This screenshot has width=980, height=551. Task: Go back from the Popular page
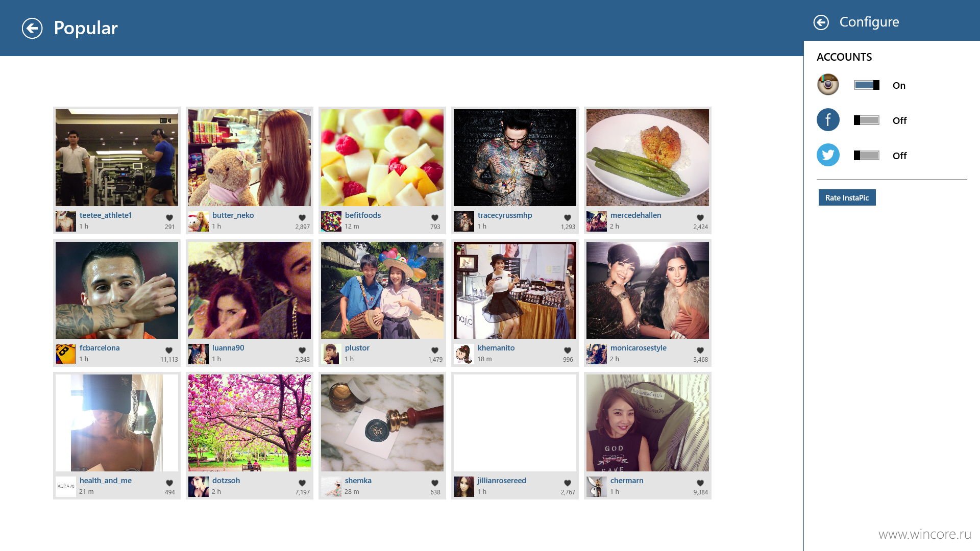[32, 28]
